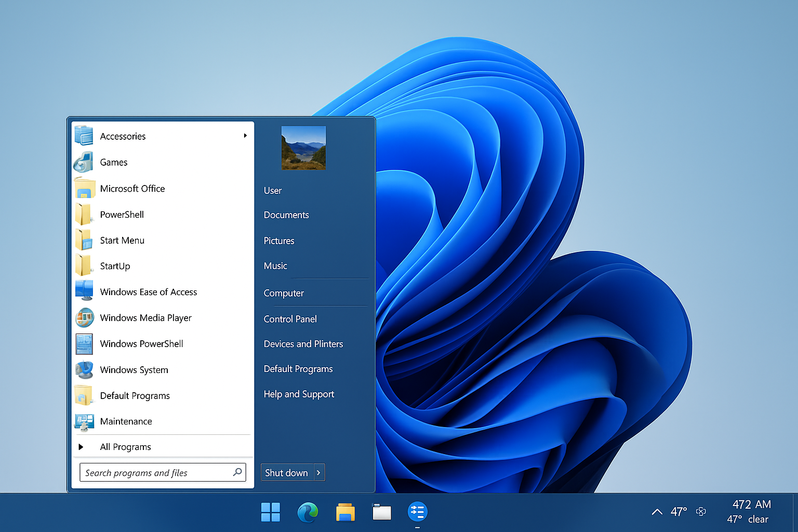
Task: Click the user account picture
Action: pyautogui.click(x=303, y=148)
